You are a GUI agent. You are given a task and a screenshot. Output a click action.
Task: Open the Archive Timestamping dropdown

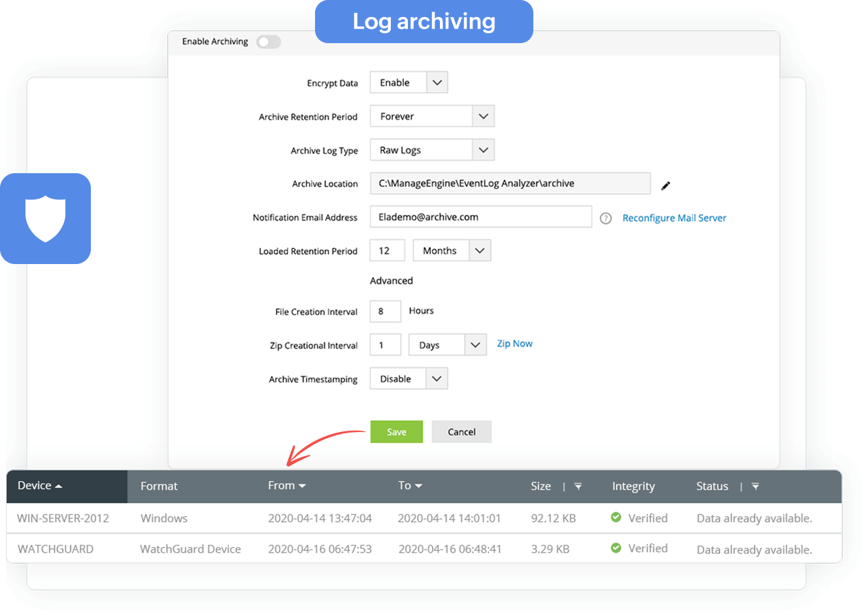click(437, 378)
